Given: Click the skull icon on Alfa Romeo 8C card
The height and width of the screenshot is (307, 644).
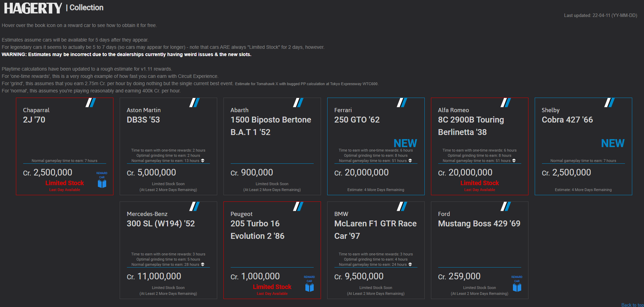Looking at the screenshot, I should (514, 161).
